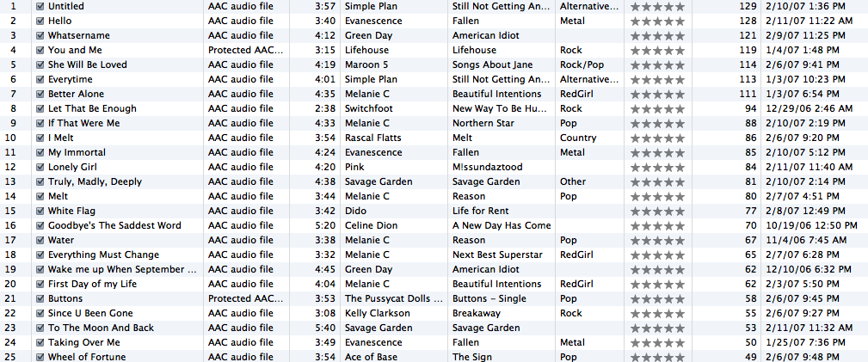Click album The Sign
Viewport: 868px width, 362px height.
(x=472, y=357)
